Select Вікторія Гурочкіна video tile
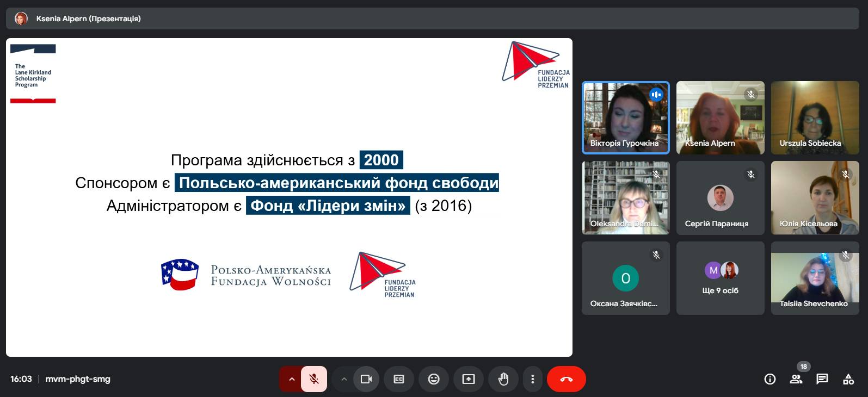 [626, 118]
